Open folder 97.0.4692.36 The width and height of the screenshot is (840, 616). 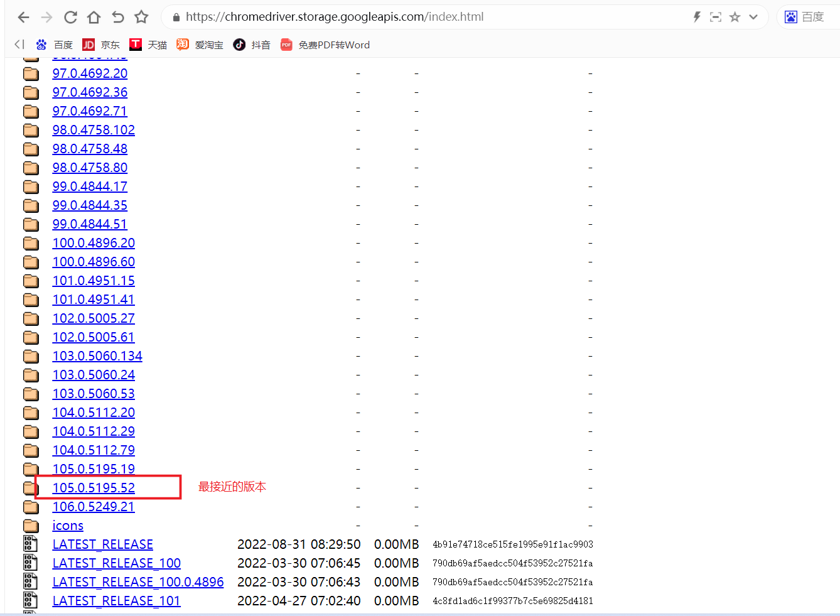pyautogui.click(x=90, y=92)
